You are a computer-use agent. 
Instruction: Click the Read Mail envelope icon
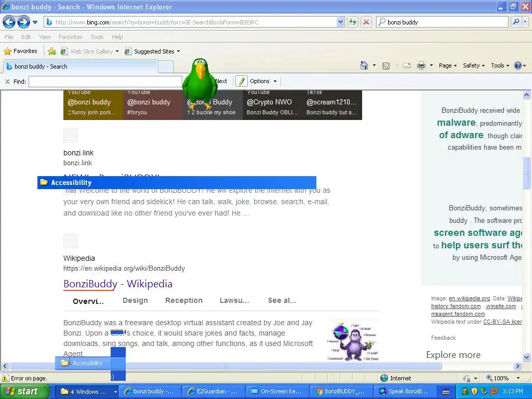tap(407, 65)
